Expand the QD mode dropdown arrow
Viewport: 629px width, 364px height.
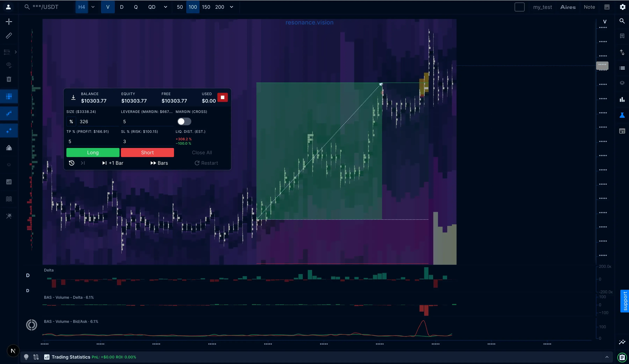coord(165,7)
